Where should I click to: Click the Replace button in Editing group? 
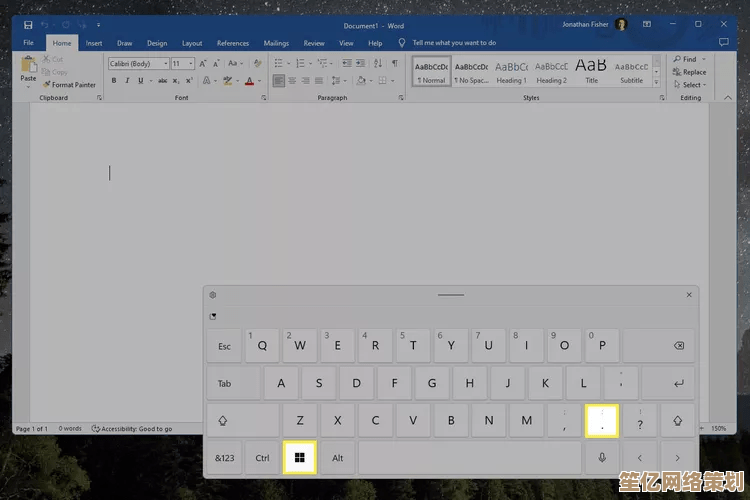(691, 72)
